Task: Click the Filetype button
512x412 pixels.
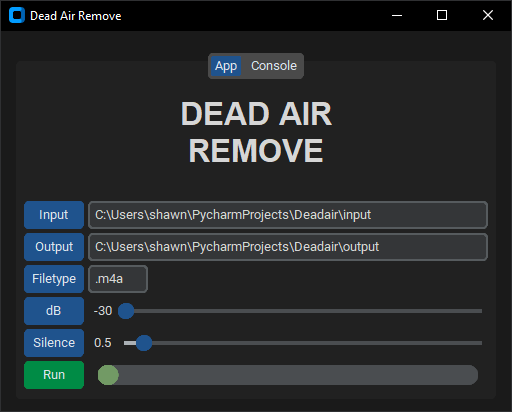Action: coord(54,279)
